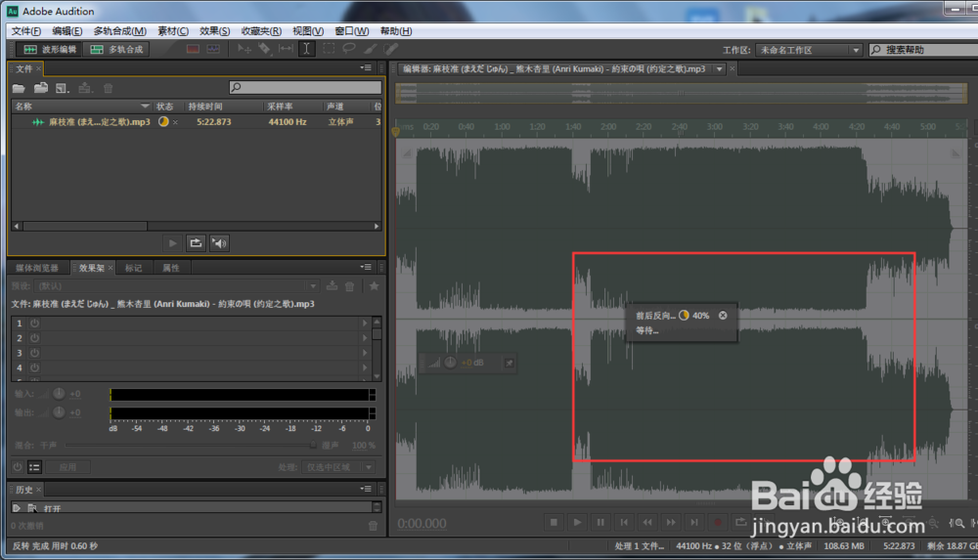Click the Import file icon

(x=41, y=89)
